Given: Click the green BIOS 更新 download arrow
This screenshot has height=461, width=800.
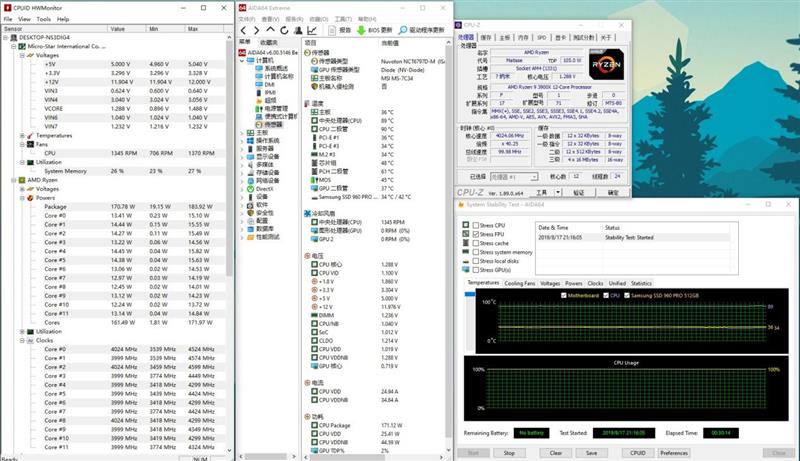Looking at the screenshot, I should coord(361,31).
